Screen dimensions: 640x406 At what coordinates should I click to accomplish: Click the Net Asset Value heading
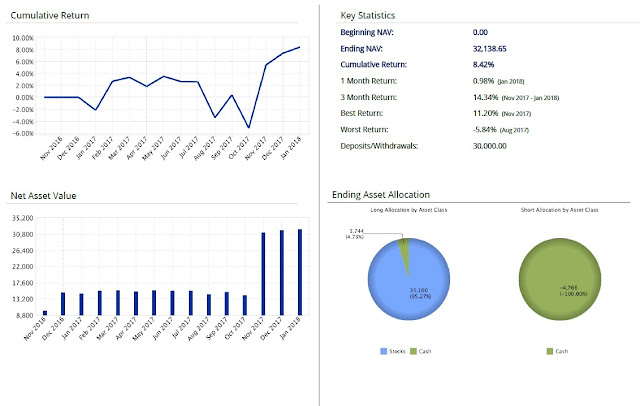coord(43,196)
